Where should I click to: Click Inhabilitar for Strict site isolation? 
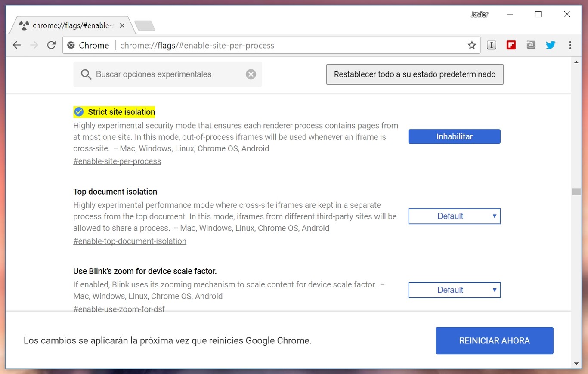[454, 136]
